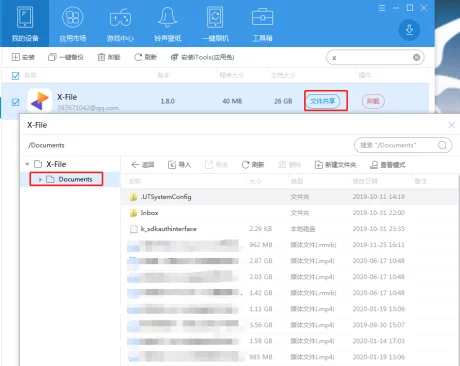Open the 查看模式 view mode option
Image resolution: width=460 pixels, height=366 pixels.
tap(388, 165)
